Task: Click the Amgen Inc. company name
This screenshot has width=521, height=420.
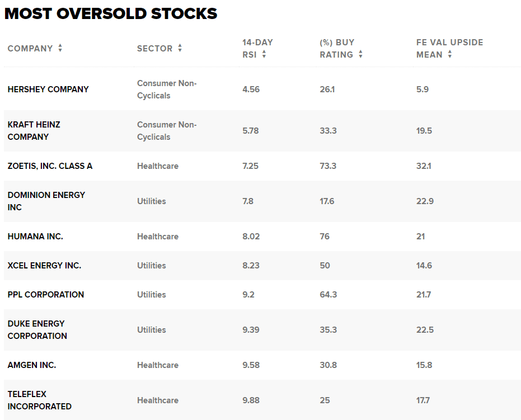Action: 32,365
